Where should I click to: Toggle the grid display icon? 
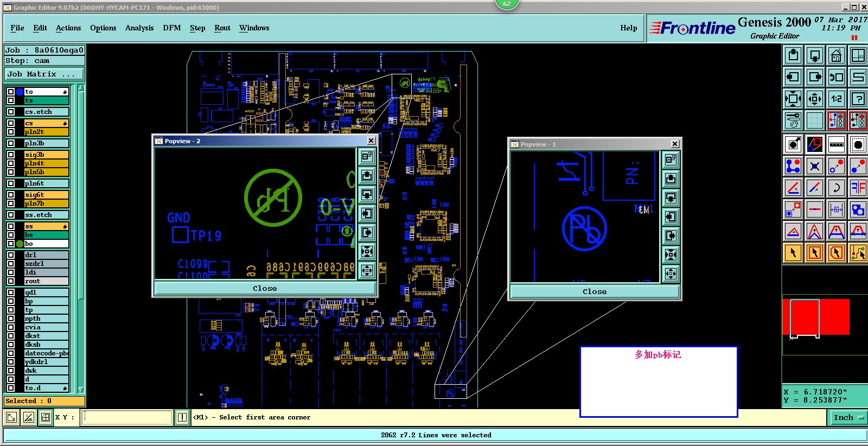(x=815, y=120)
